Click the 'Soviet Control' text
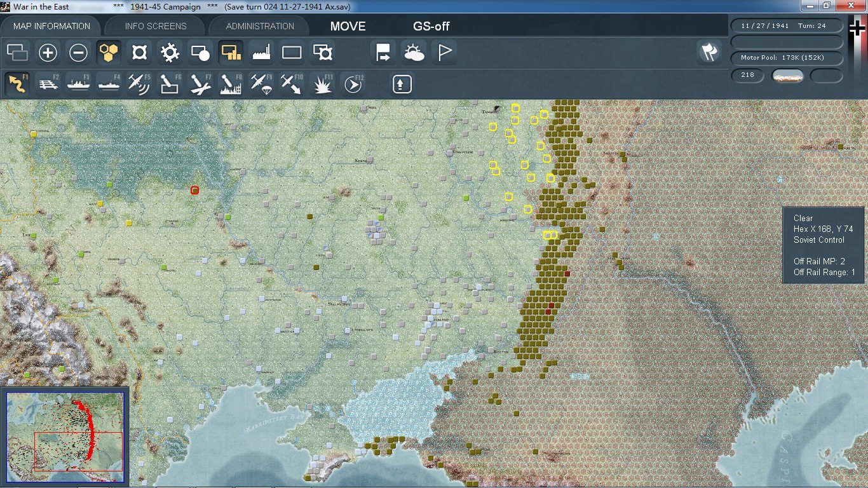 pyautogui.click(x=819, y=240)
